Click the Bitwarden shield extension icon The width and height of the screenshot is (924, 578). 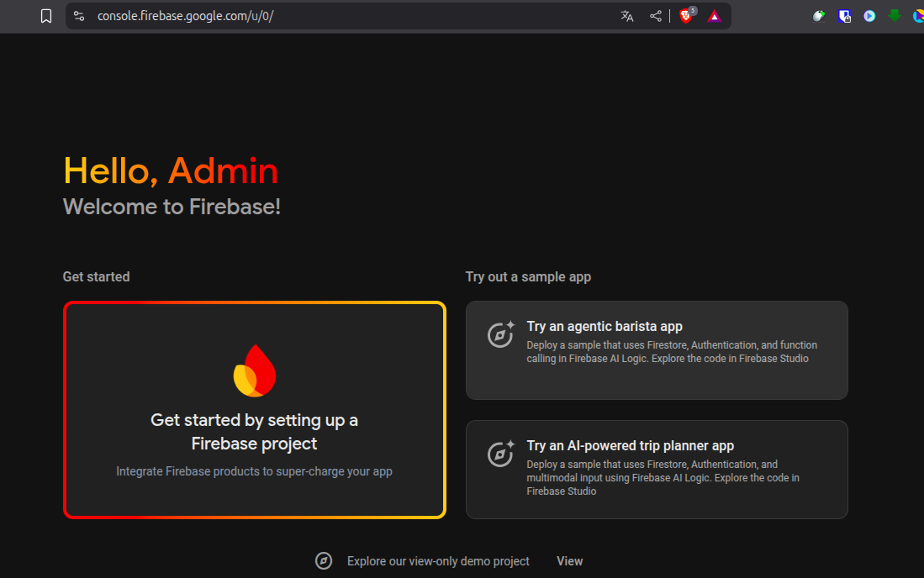[844, 16]
